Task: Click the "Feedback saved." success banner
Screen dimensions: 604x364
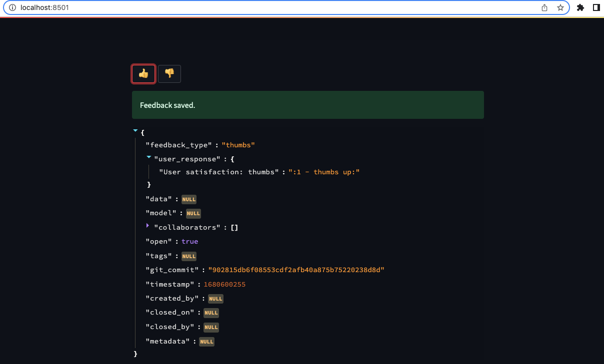Action: 307,105
